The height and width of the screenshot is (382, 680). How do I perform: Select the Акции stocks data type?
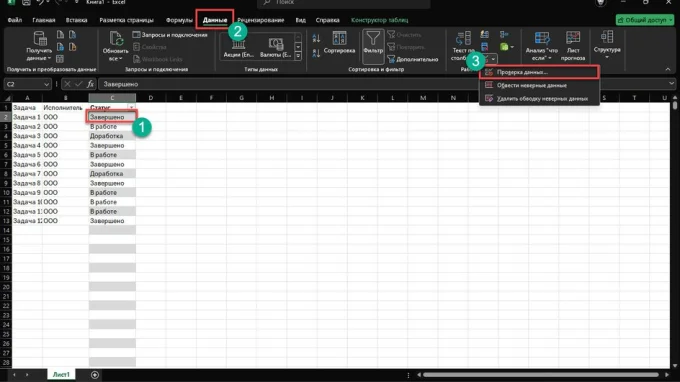tap(239, 48)
